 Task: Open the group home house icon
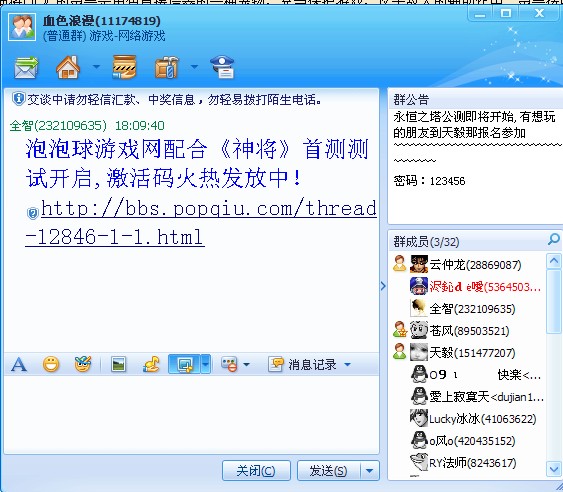tap(68, 67)
